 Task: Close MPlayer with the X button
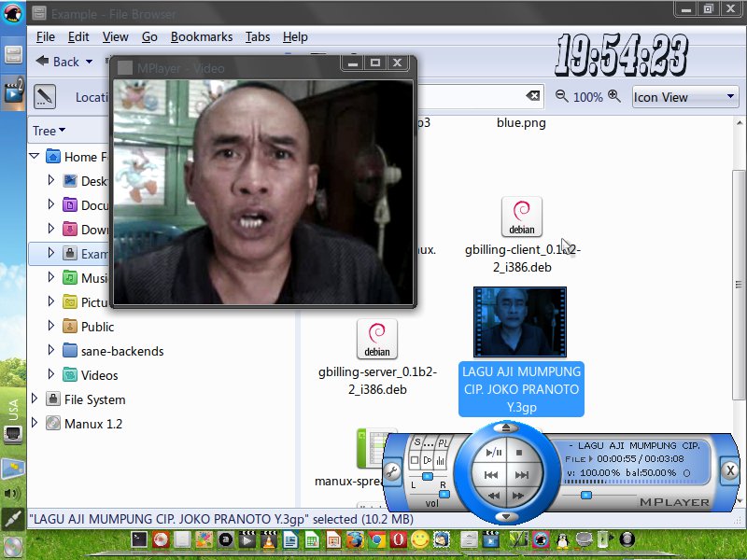coord(729,470)
